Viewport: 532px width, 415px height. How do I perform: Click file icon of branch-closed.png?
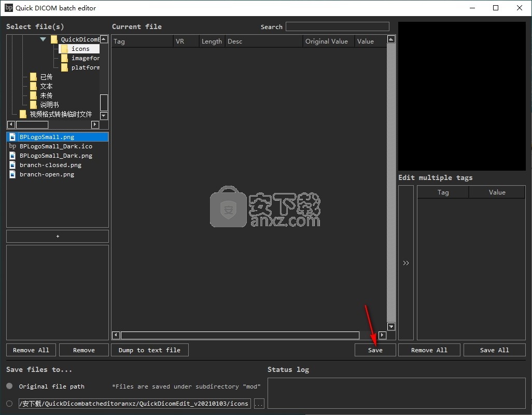[12, 165]
